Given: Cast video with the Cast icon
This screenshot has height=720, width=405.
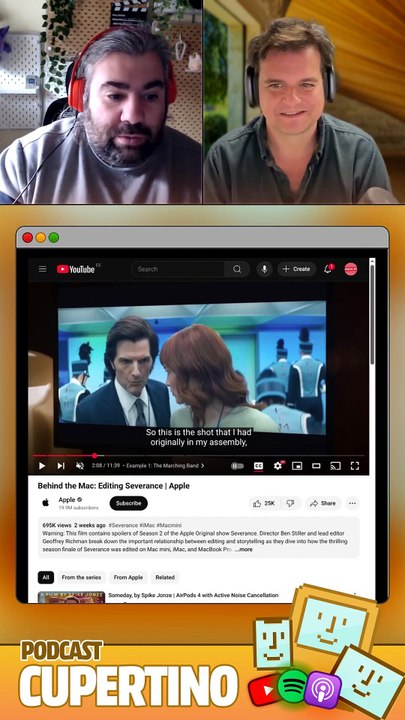Looking at the screenshot, I should click(336, 466).
